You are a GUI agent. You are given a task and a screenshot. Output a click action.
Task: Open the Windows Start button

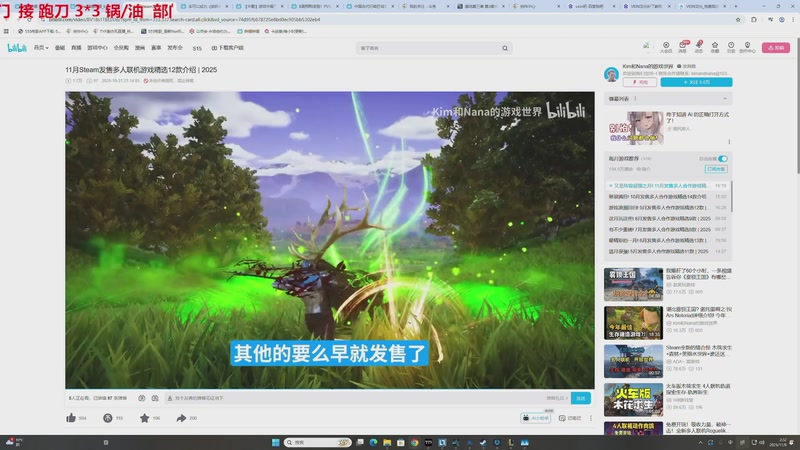(276, 442)
